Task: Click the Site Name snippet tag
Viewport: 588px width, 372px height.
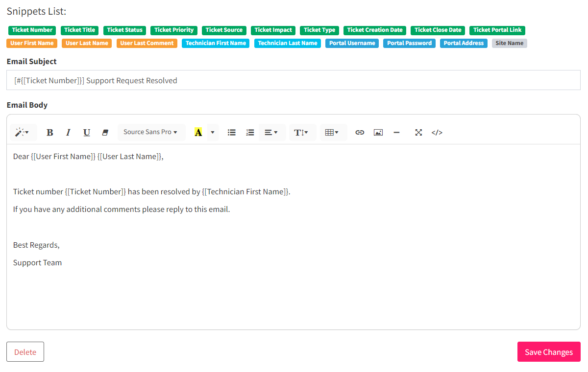Action: point(510,44)
